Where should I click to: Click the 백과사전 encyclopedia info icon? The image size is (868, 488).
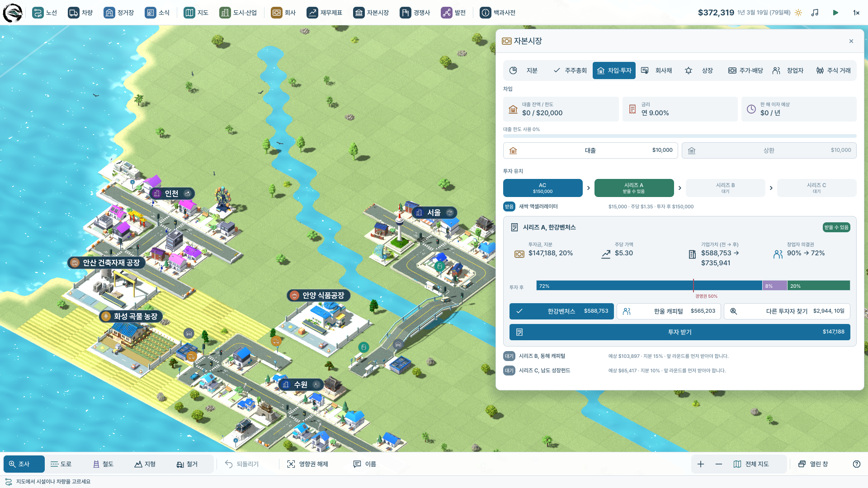(485, 13)
